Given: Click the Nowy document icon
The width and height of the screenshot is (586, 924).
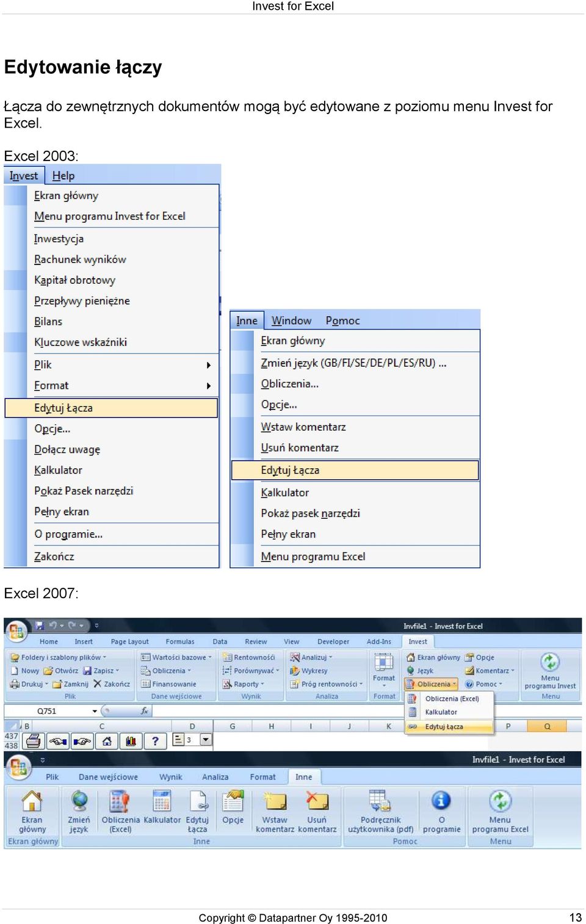Looking at the screenshot, I should 15,671.
